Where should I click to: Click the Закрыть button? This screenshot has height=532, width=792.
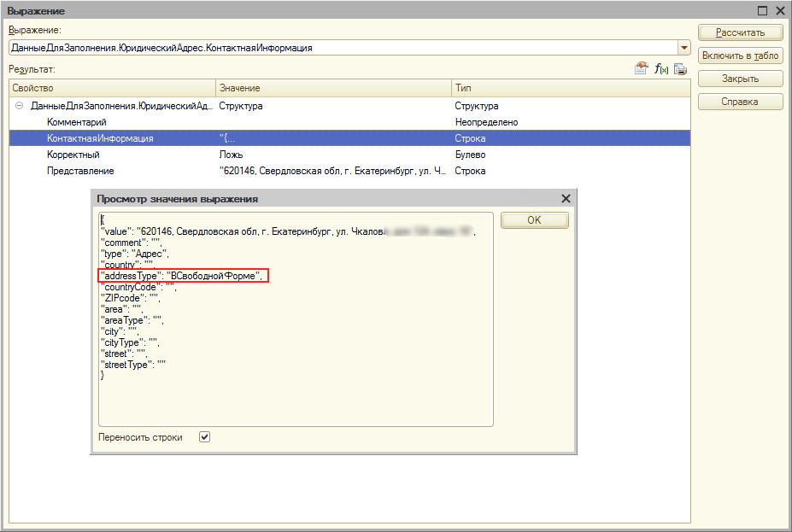click(740, 79)
